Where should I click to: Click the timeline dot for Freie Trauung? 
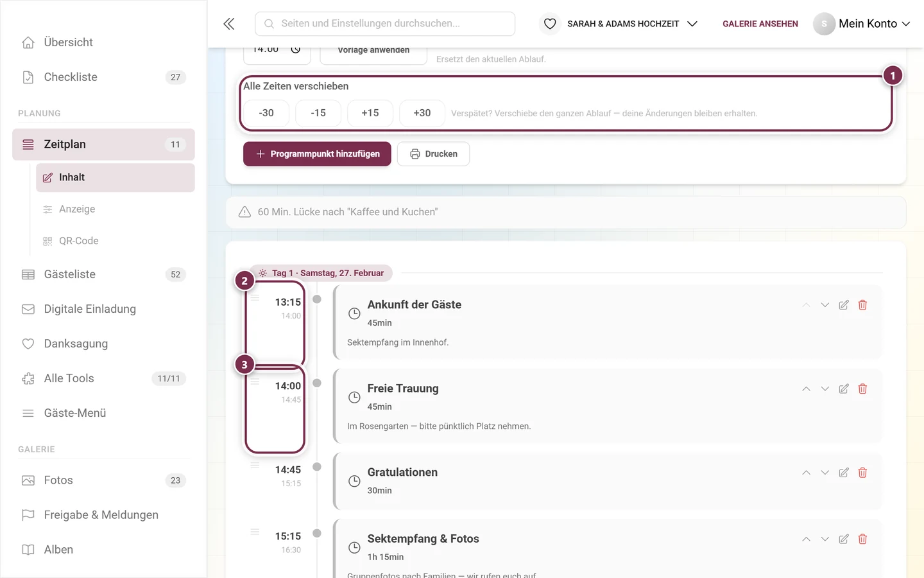pyautogui.click(x=317, y=383)
